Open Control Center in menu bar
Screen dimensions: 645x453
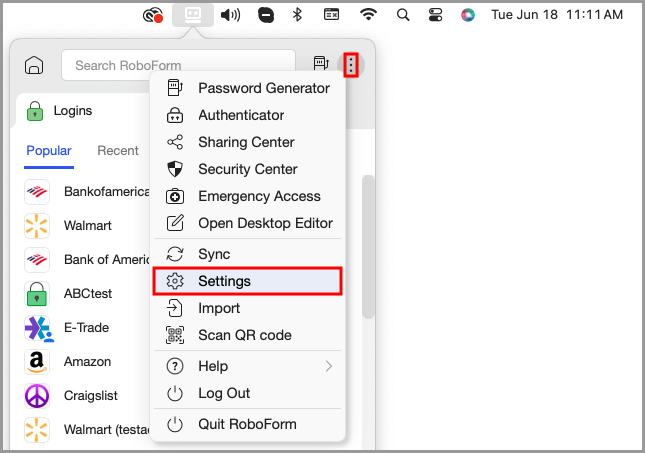pyautogui.click(x=435, y=15)
